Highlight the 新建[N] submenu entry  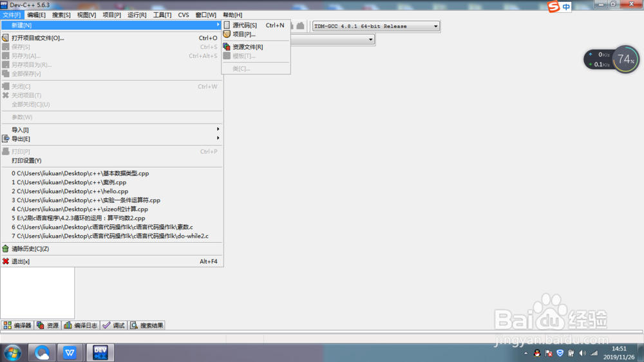pyautogui.click(x=111, y=25)
